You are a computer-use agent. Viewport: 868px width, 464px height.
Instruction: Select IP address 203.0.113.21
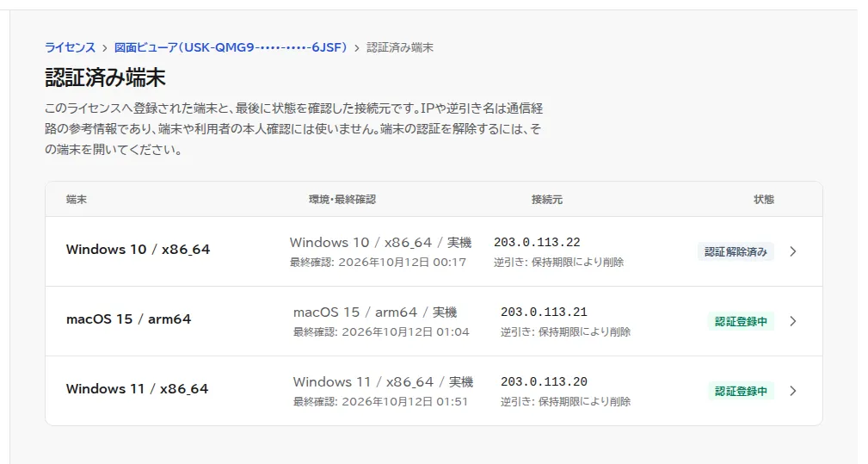click(x=544, y=312)
